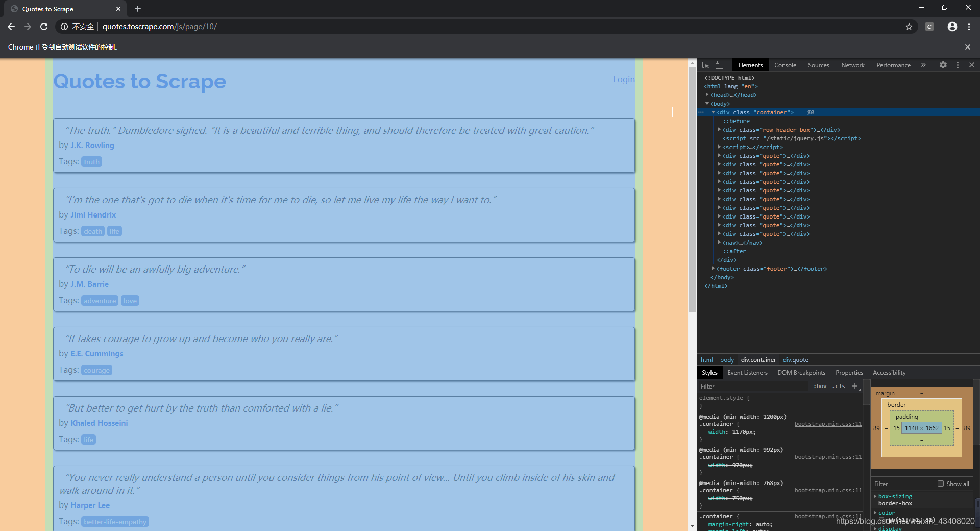The width and height of the screenshot is (980, 531).
Task: Enable the Show all checkbox
Action: coord(941,484)
